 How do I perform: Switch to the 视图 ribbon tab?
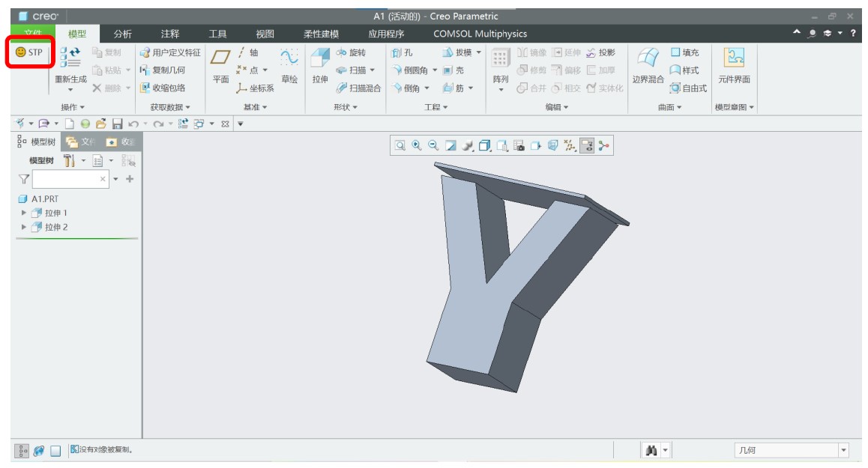click(265, 34)
